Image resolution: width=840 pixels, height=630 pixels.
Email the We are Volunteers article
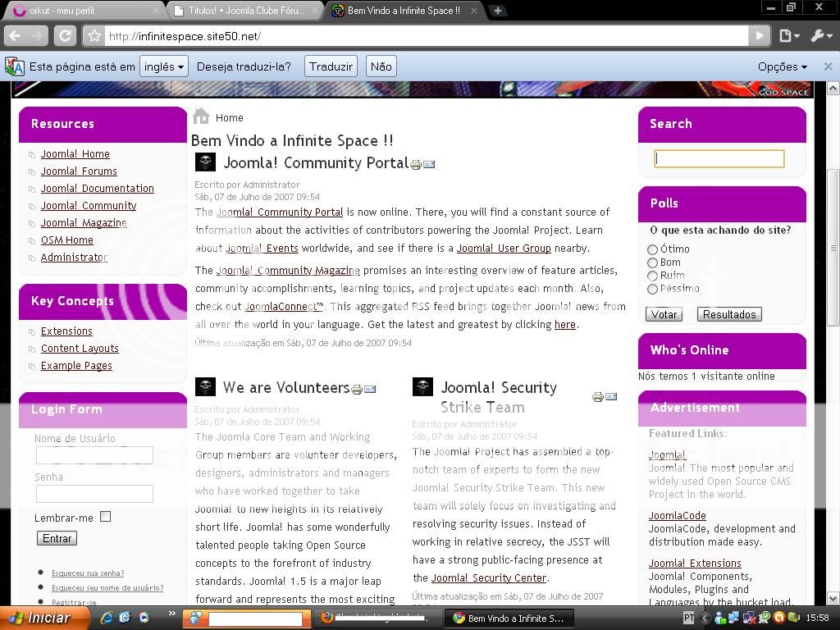(x=370, y=390)
